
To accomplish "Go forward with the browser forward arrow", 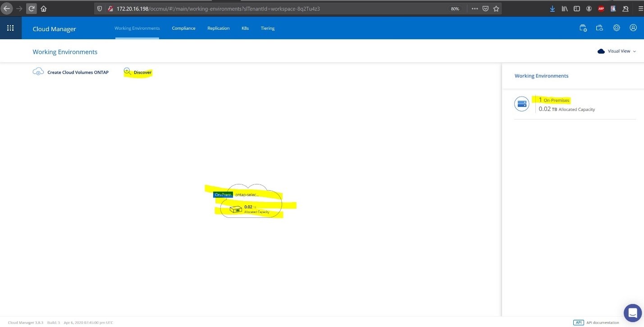I will 19,9.
